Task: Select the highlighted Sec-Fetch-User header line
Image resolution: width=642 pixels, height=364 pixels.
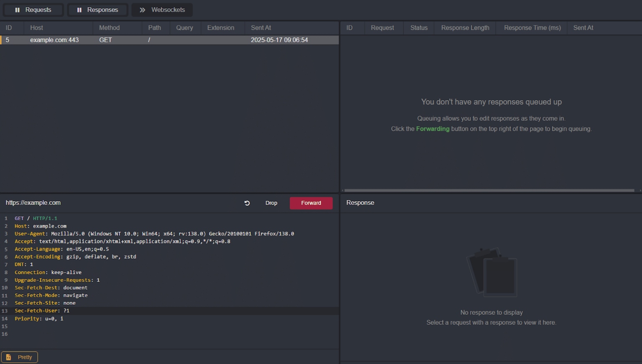Action: 42,311
